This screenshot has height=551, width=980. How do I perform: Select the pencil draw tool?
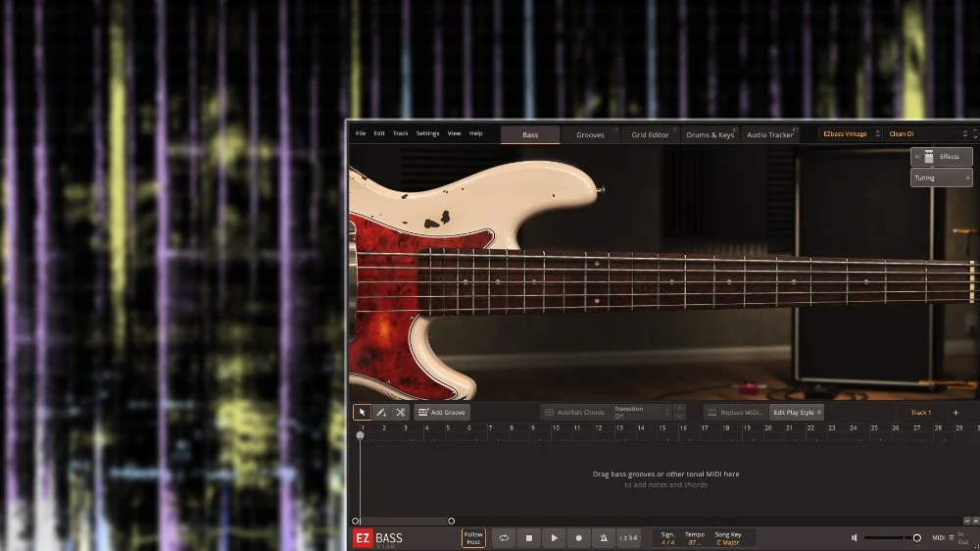(x=381, y=412)
